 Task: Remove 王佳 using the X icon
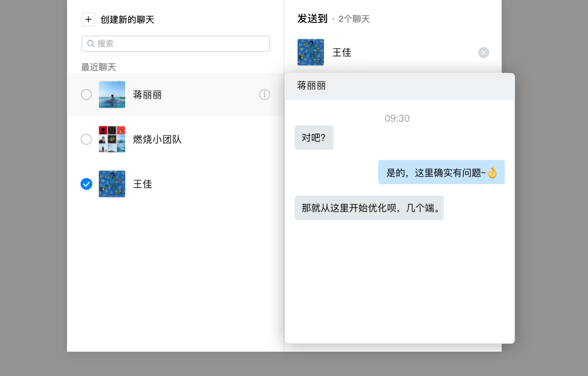coord(483,52)
